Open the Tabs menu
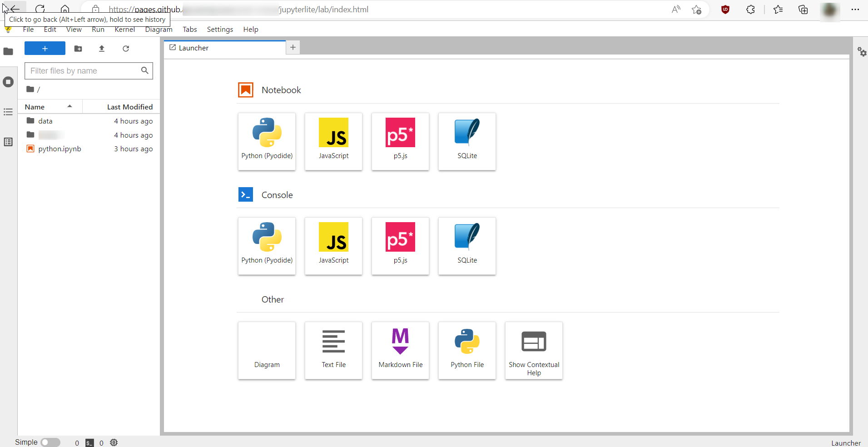 (x=190, y=30)
